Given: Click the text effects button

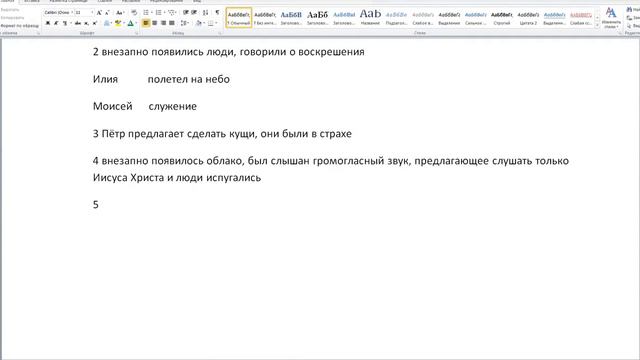Looking at the screenshot, I should click(x=107, y=23).
